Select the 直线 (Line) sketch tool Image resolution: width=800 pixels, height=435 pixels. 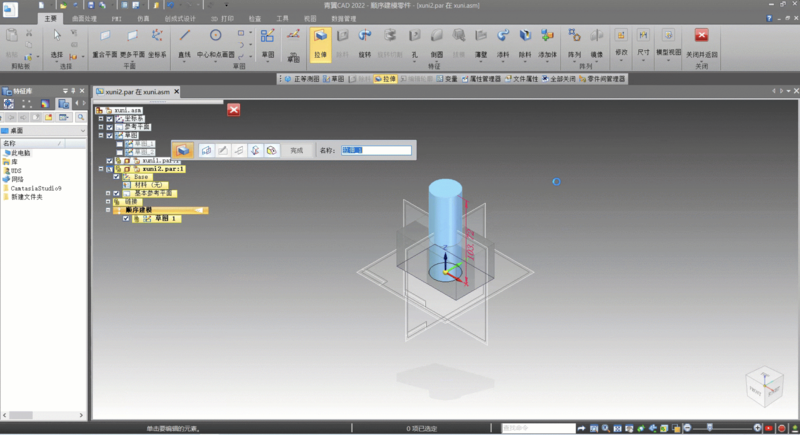(184, 40)
